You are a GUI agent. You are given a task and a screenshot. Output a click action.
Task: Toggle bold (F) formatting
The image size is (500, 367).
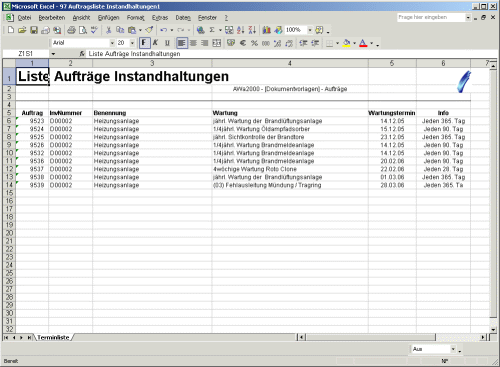coord(144,43)
